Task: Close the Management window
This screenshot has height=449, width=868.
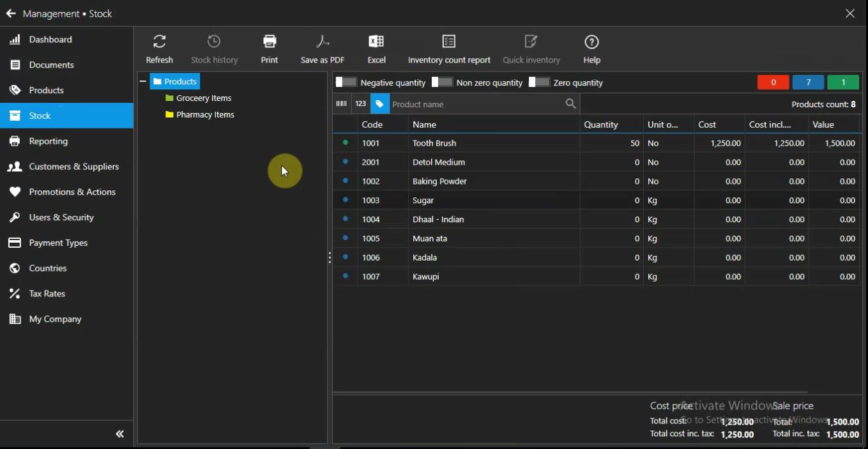Action: click(850, 13)
